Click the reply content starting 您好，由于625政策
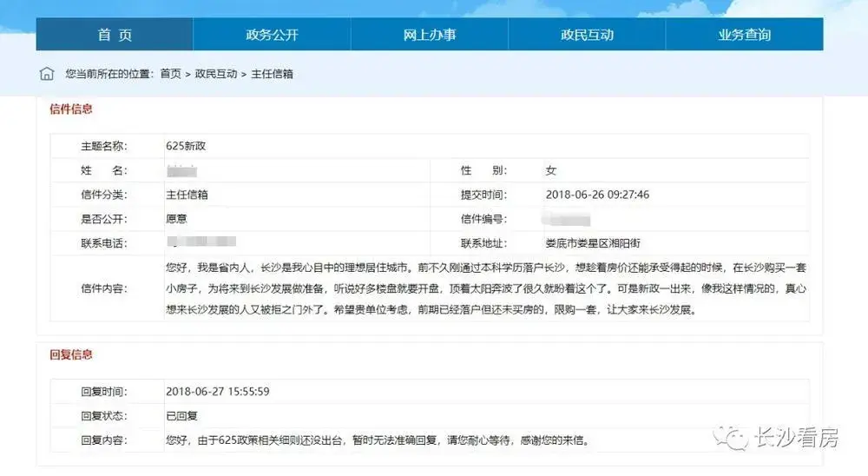Screen dimensions: 868x476 (x=378, y=440)
